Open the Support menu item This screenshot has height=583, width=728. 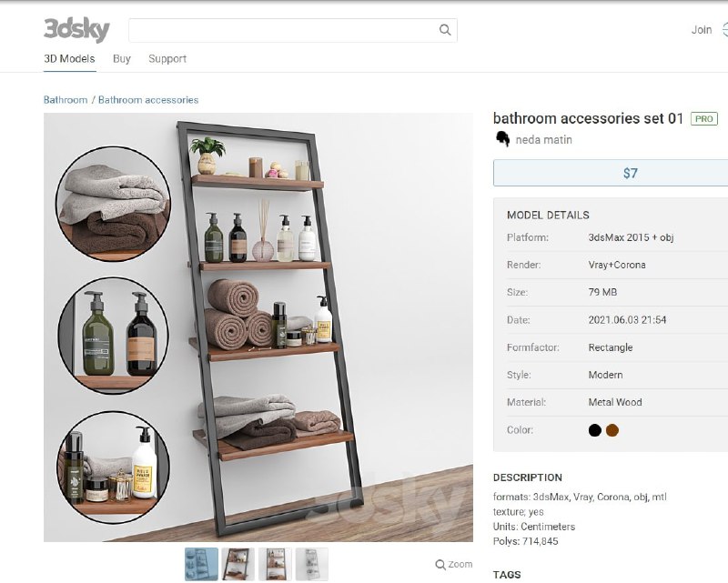click(x=167, y=59)
